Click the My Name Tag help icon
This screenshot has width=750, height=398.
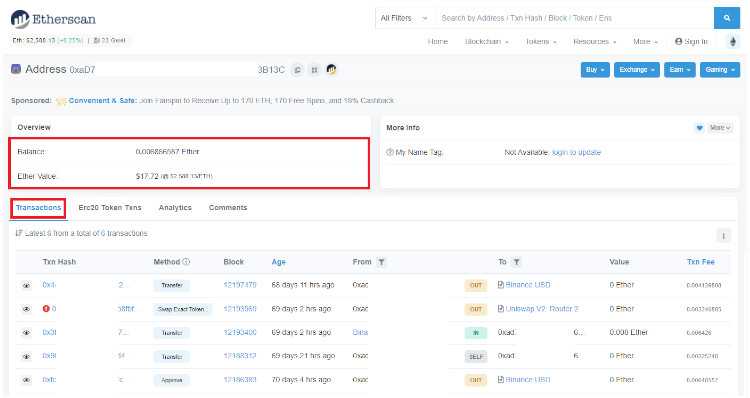[x=390, y=152]
